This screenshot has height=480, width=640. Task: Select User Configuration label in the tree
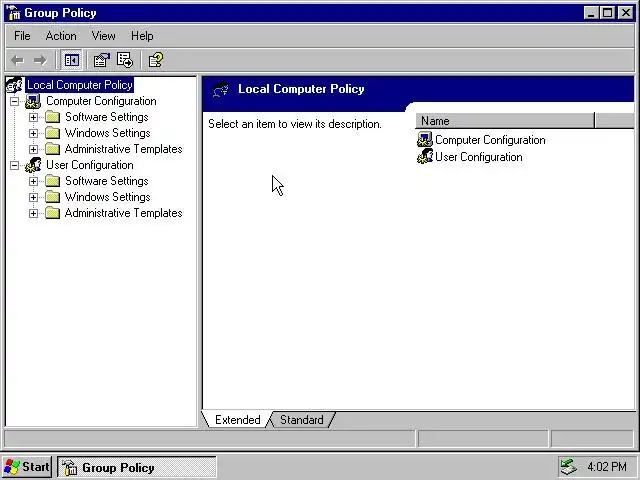tap(90, 165)
